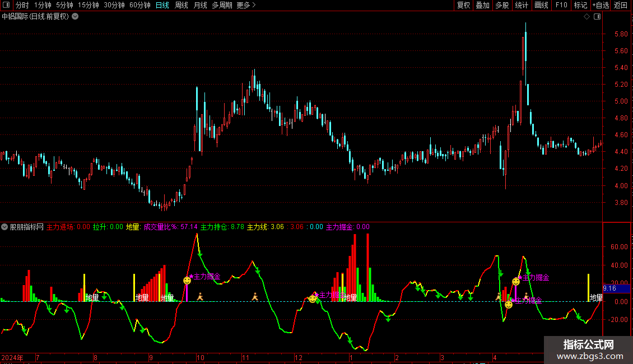The height and width of the screenshot is (364, 633).
Task: Click the 复权 button
Action: (x=463, y=6)
